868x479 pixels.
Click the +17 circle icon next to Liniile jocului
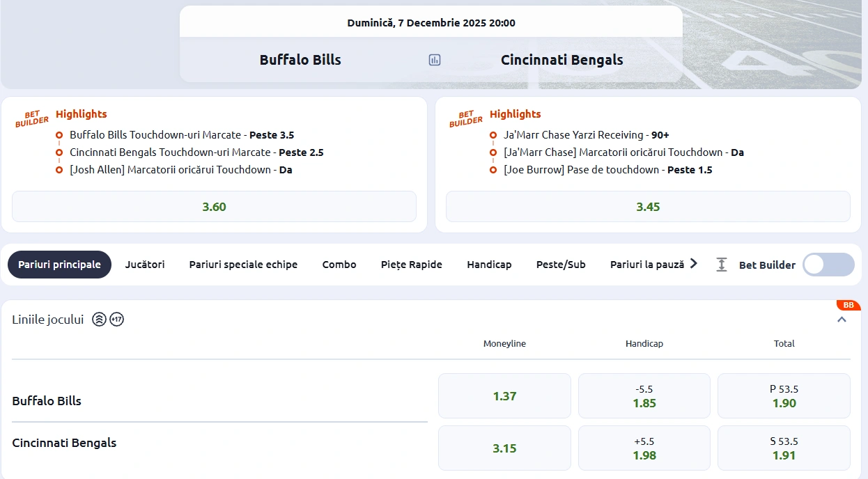coord(116,319)
